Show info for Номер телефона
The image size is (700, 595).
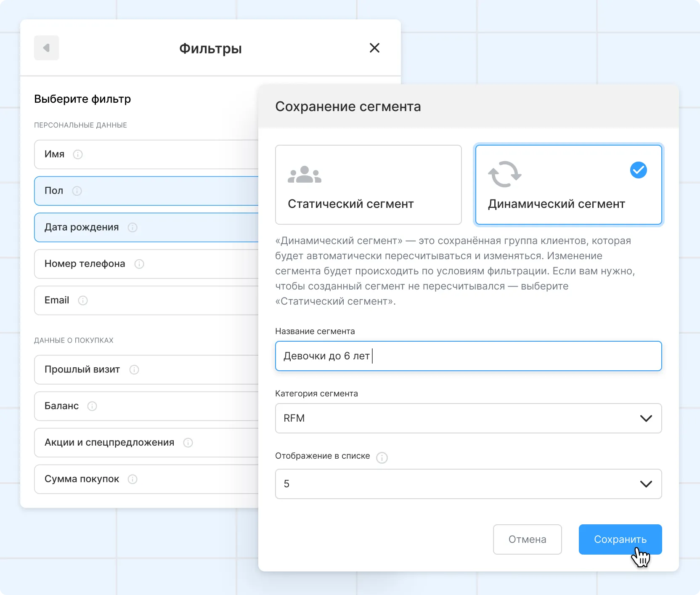(139, 264)
